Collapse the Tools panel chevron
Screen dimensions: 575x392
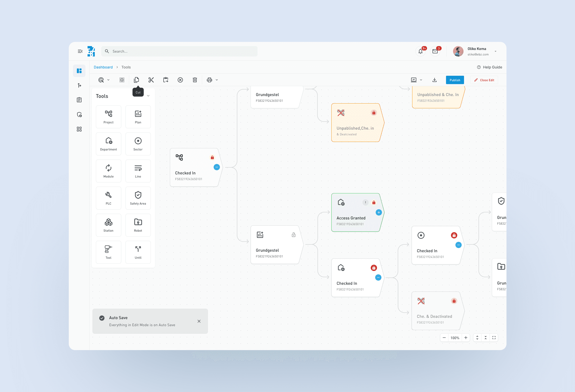(x=148, y=96)
